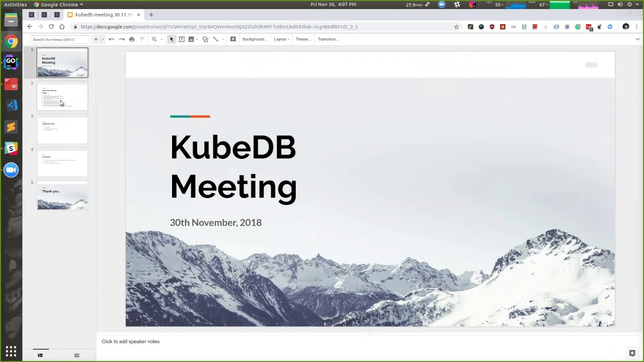Open the Chrome three-dot menu
The height and width of the screenshot is (362, 644).
637,27
